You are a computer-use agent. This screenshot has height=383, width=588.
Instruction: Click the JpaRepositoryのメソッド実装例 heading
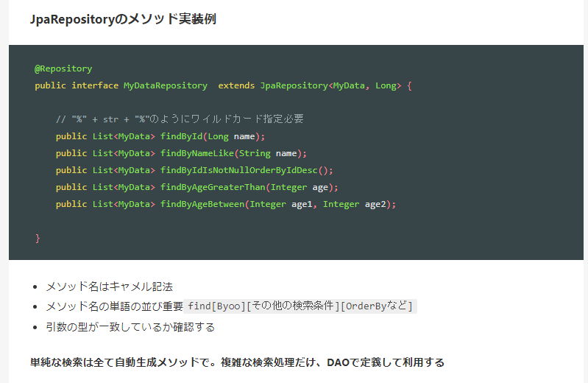[123, 19]
